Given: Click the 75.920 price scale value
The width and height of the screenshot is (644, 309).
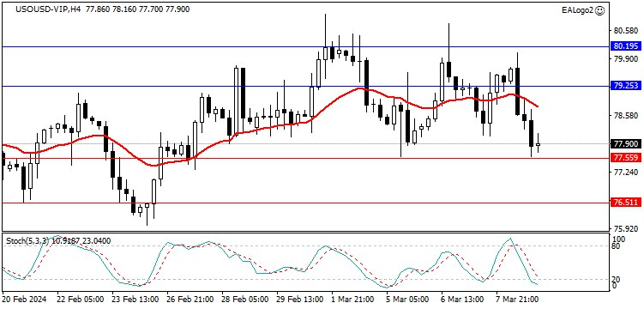Looking at the screenshot, I should 625,228.
